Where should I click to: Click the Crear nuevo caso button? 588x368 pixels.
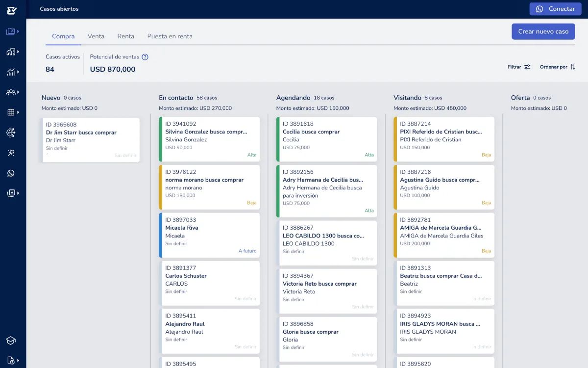pyautogui.click(x=543, y=31)
